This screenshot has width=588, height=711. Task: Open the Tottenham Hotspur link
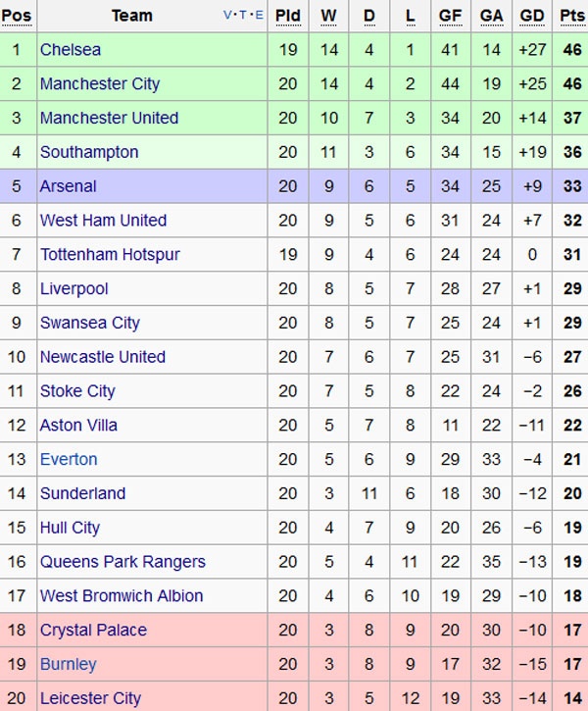coord(110,255)
